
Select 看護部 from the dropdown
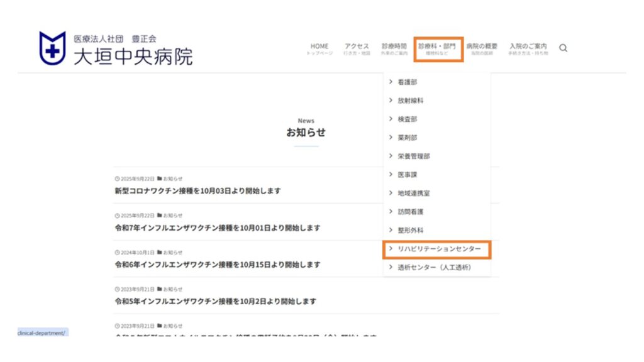(x=407, y=82)
